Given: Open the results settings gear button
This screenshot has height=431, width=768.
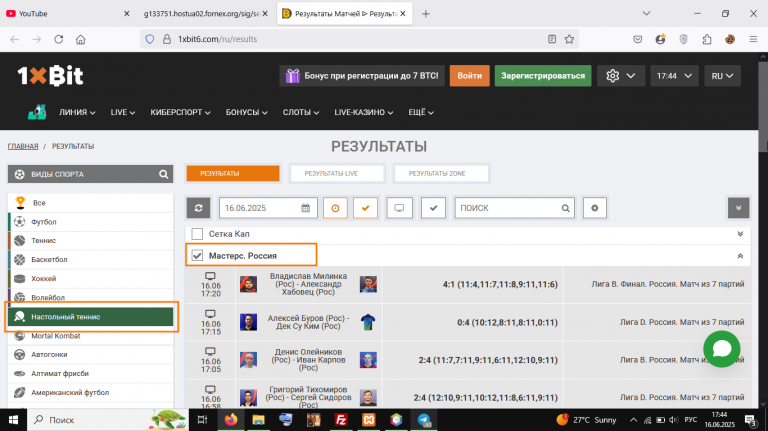Looking at the screenshot, I should click(x=595, y=208).
